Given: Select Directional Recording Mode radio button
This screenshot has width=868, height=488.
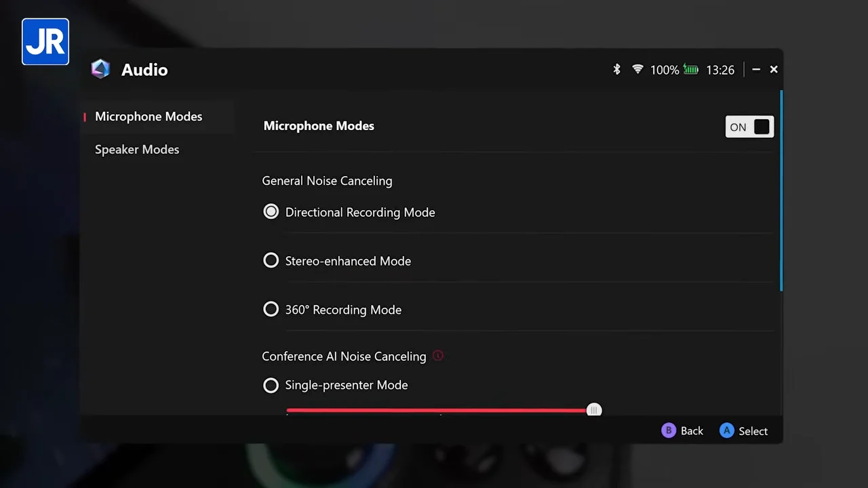Looking at the screenshot, I should [x=271, y=212].
